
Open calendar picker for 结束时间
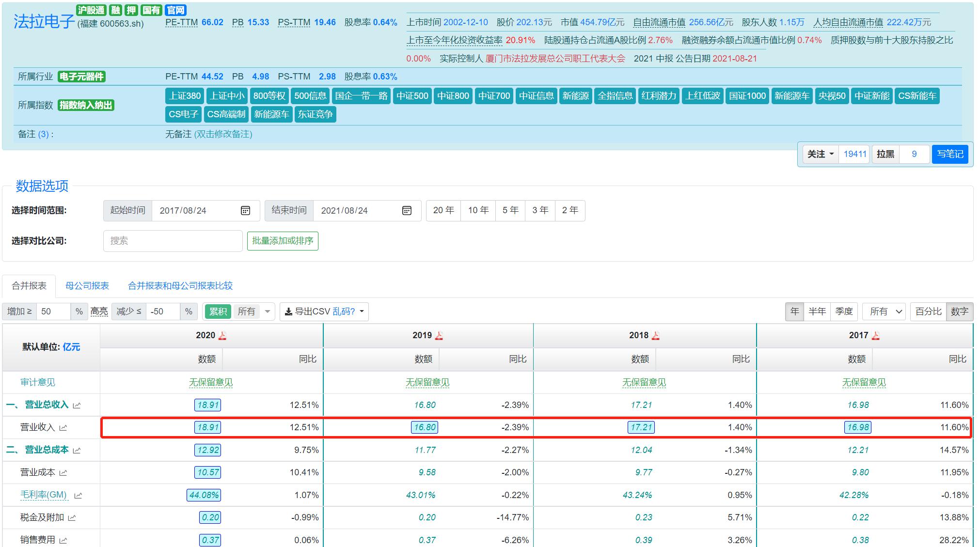coord(407,210)
